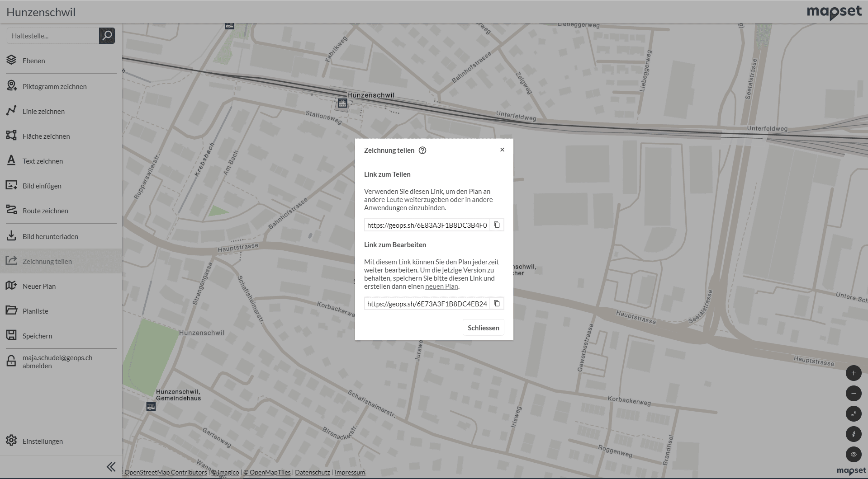Open the Ebenen layers panel
868x479 pixels.
(33, 61)
